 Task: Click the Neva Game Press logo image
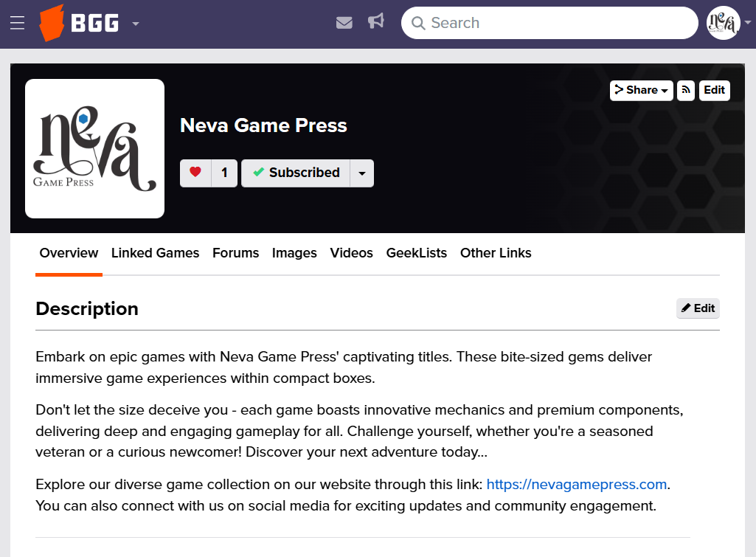[x=94, y=148]
